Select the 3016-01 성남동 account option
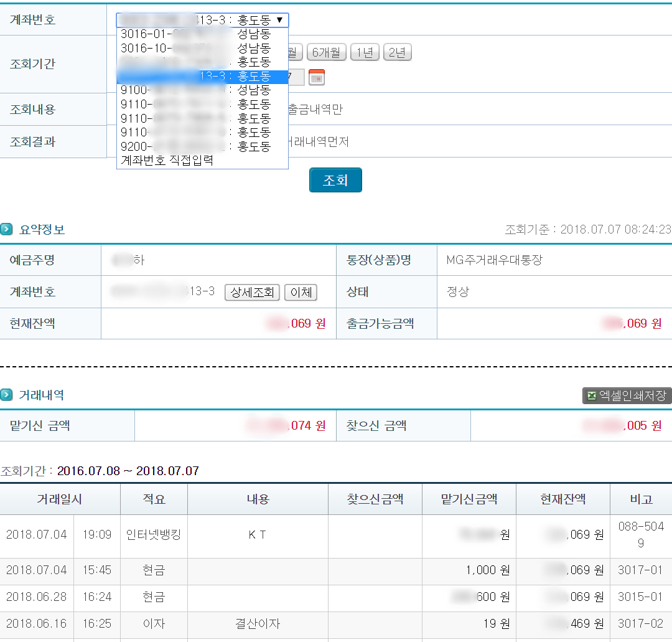The image size is (672, 642). tap(196, 34)
